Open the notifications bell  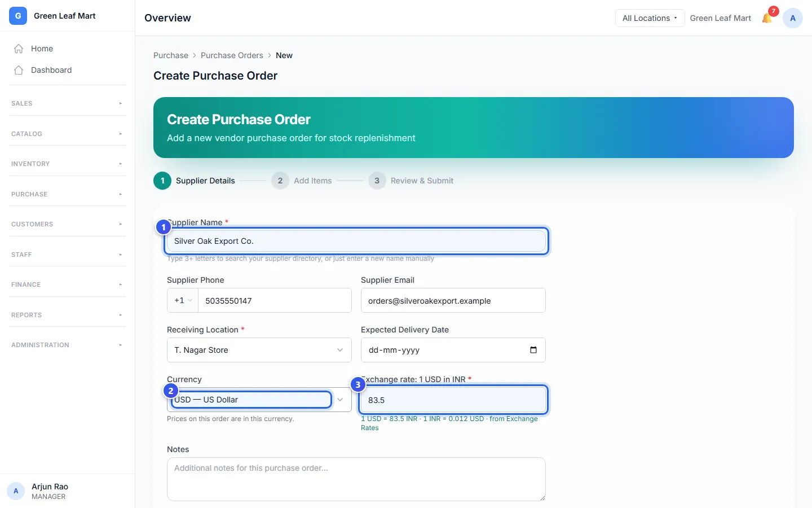[767, 18]
